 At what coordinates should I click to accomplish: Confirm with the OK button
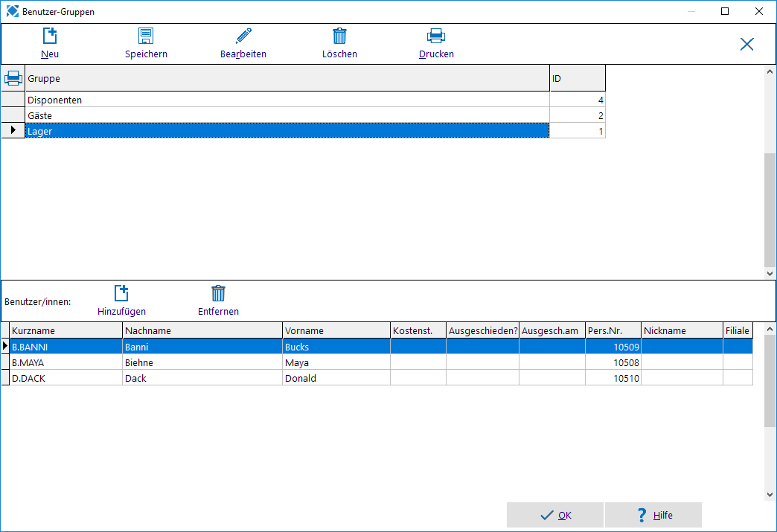[x=555, y=515]
